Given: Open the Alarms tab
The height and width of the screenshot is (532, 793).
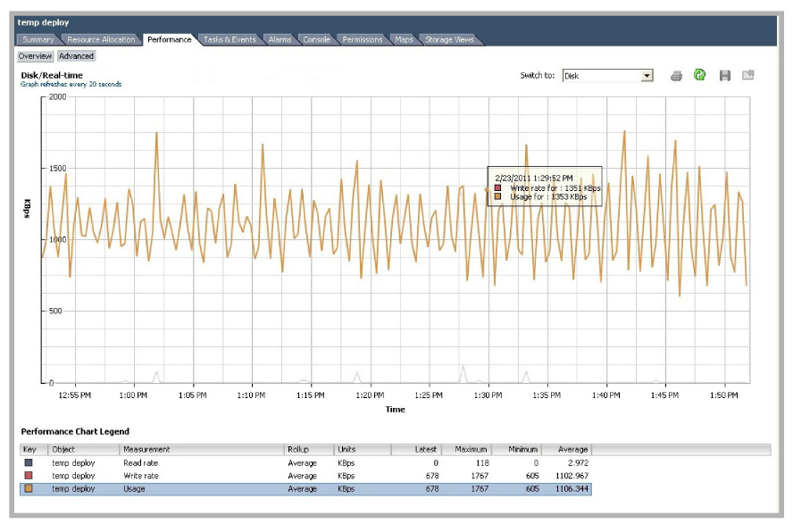Looking at the screenshot, I should [x=280, y=39].
